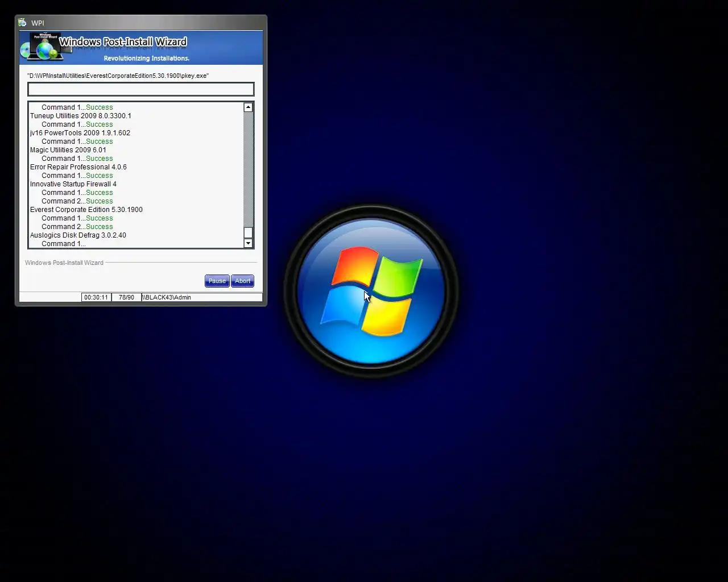Click 'Command 1...Success' under Tuneup Utilities
This screenshot has height=582, width=728.
click(77, 124)
